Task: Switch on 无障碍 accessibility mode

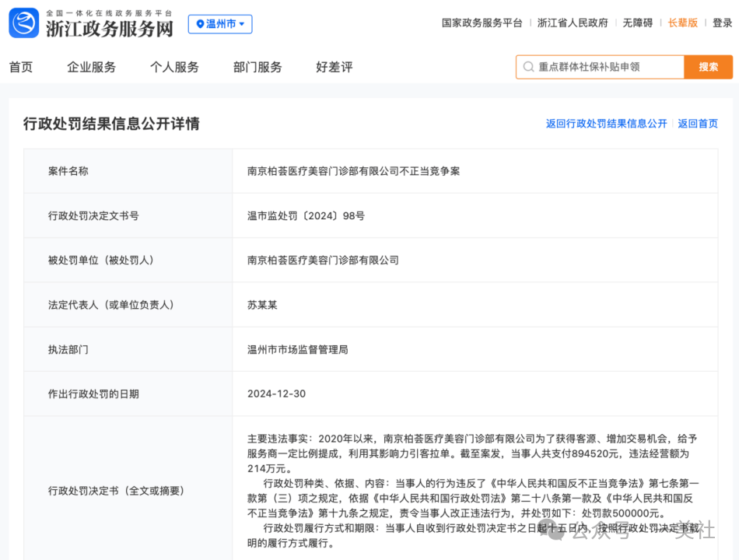Action: coord(638,23)
